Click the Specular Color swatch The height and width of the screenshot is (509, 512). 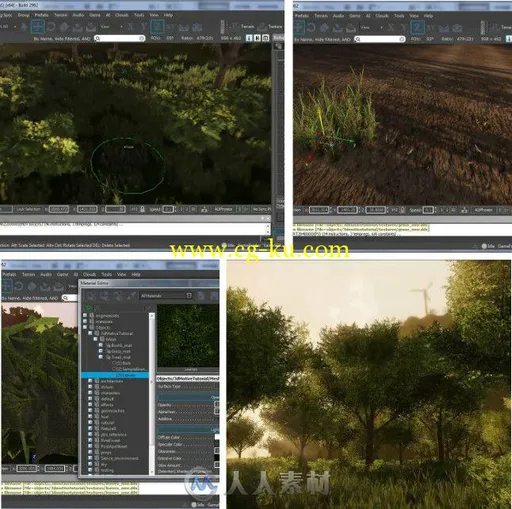point(217,444)
